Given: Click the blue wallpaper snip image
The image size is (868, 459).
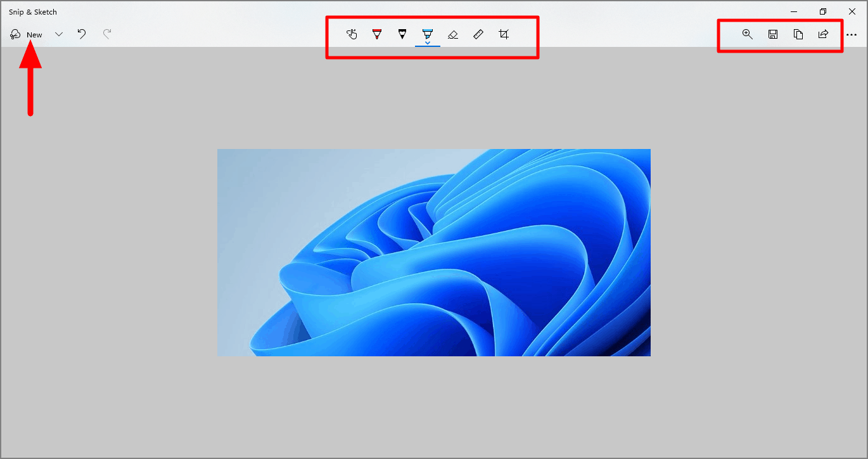Looking at the screenshot, I should (x=434, y=252).
